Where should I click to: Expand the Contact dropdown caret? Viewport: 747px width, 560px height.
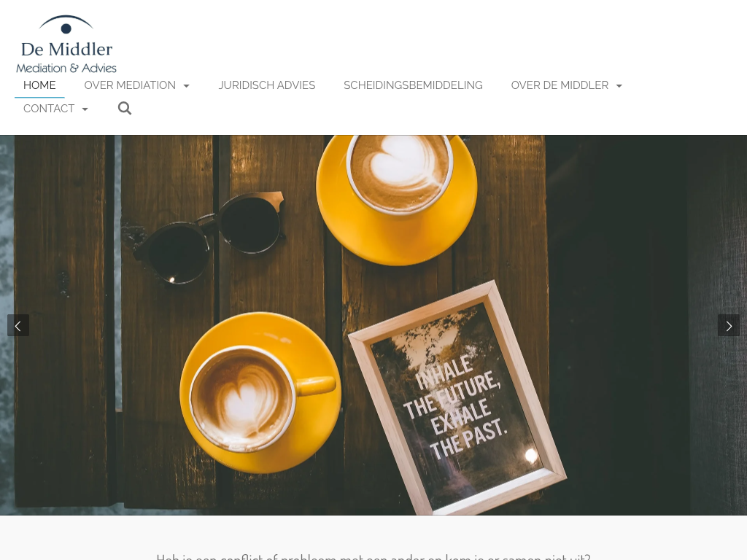pos(85,109)
